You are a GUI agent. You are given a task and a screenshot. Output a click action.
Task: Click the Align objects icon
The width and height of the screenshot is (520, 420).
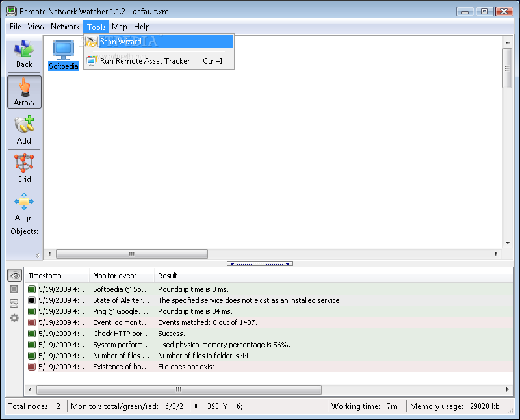(x=24, y=207)
